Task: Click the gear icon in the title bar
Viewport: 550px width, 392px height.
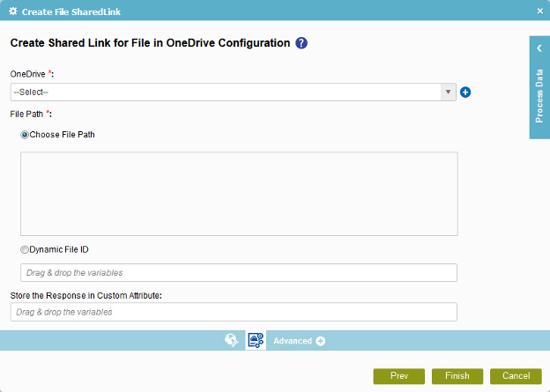Action: (13, 11)
